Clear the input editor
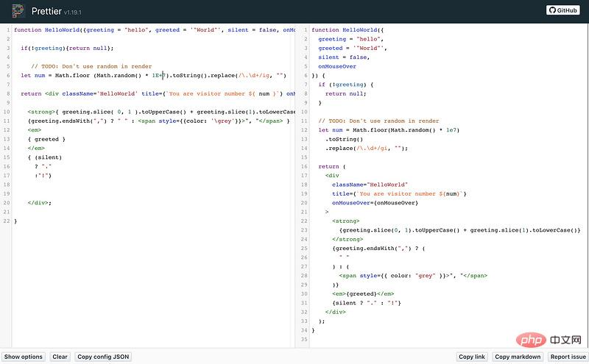The height and width of the screenshot is (364, 589). (x=60, y=357)
